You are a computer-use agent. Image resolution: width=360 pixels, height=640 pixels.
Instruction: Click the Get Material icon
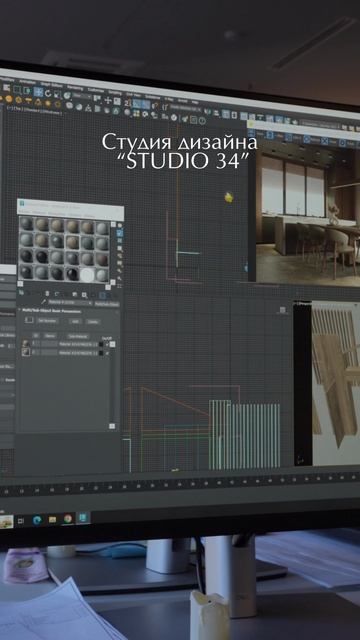click(x=21, y=293)
